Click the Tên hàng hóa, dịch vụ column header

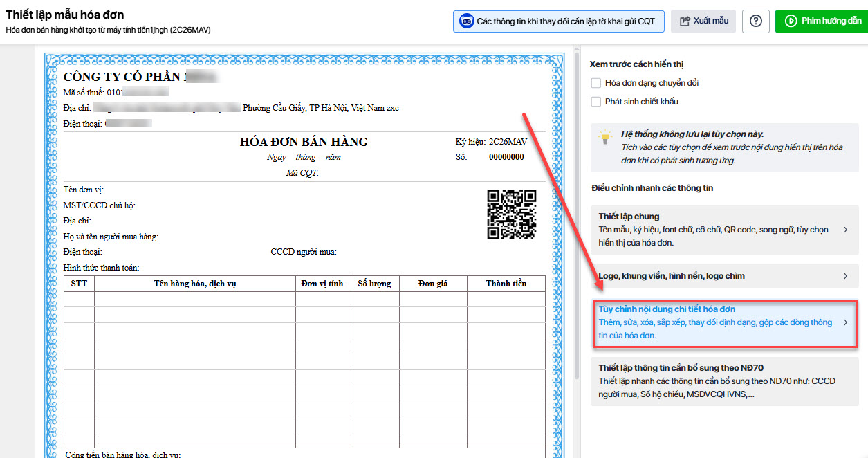pyautogui.click(x=195, y=284)
